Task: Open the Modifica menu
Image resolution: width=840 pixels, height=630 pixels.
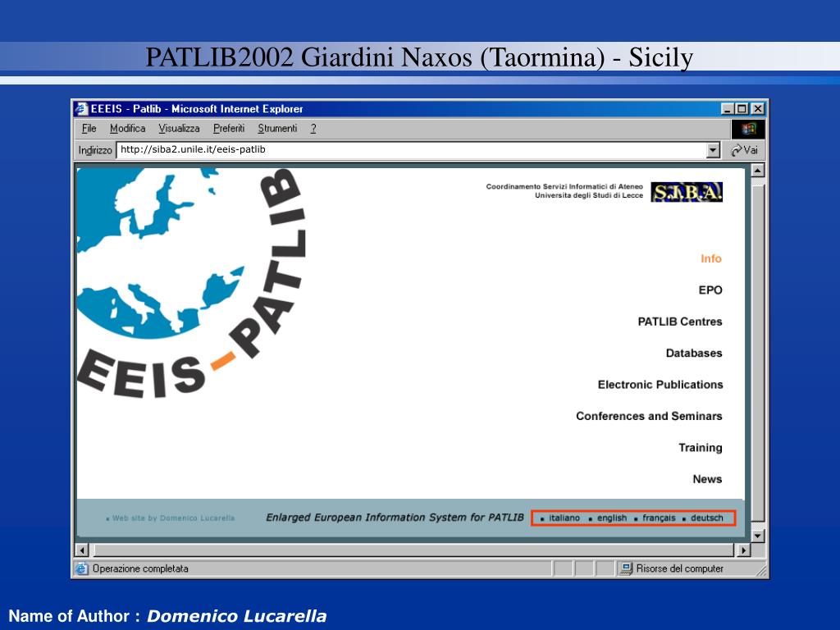Action: [x=127, y=129]
